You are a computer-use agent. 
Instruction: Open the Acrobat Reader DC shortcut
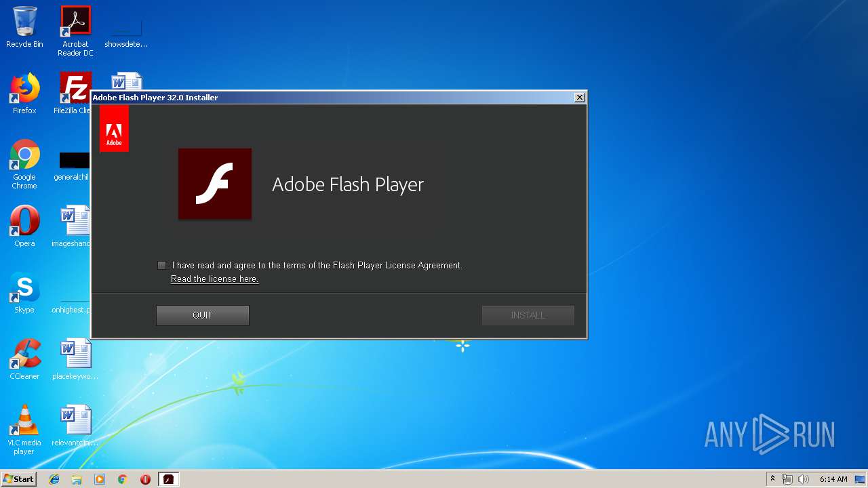coord(75,31)
